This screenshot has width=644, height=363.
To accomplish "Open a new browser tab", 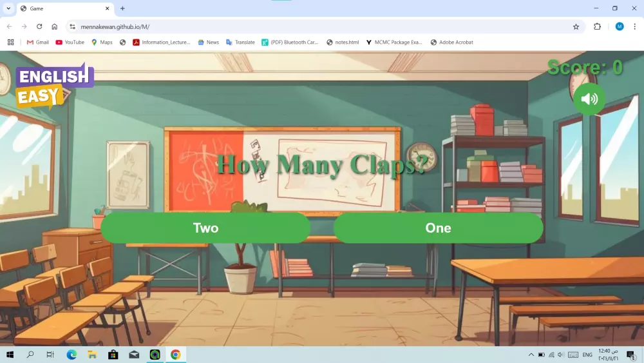I will click(x=122, y=8).
